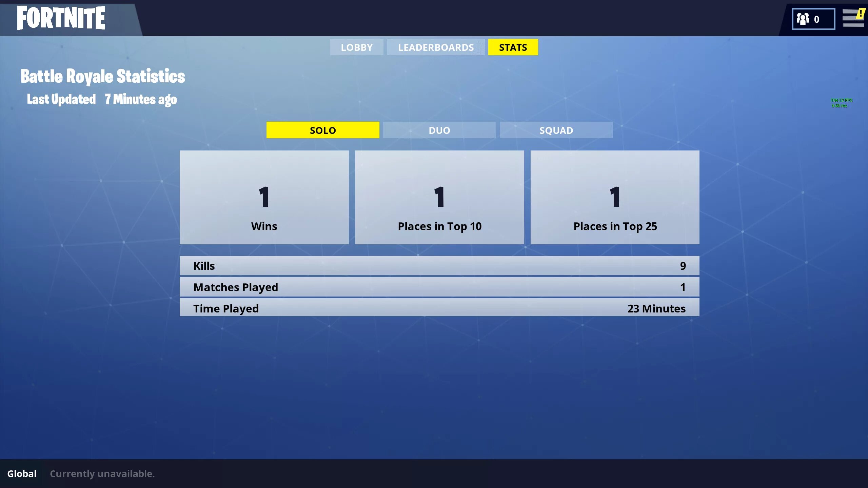Select the Wins stat card
This screenshot has height=488, width=868.
(264, 197)
